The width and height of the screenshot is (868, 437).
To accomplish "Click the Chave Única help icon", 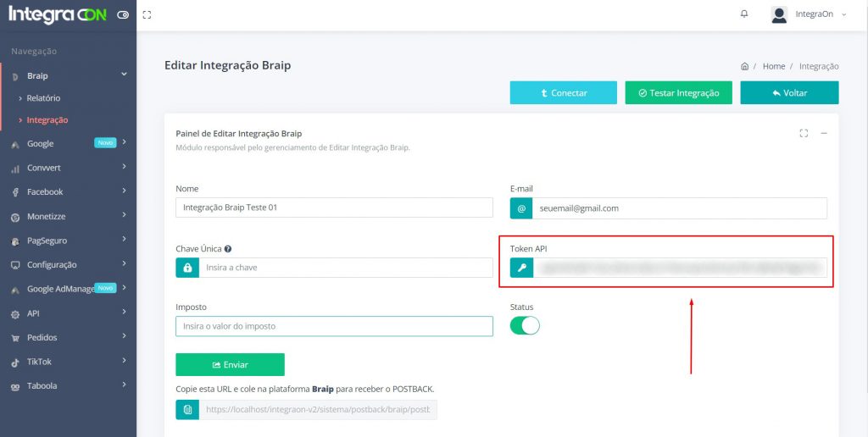I will 229,249.
